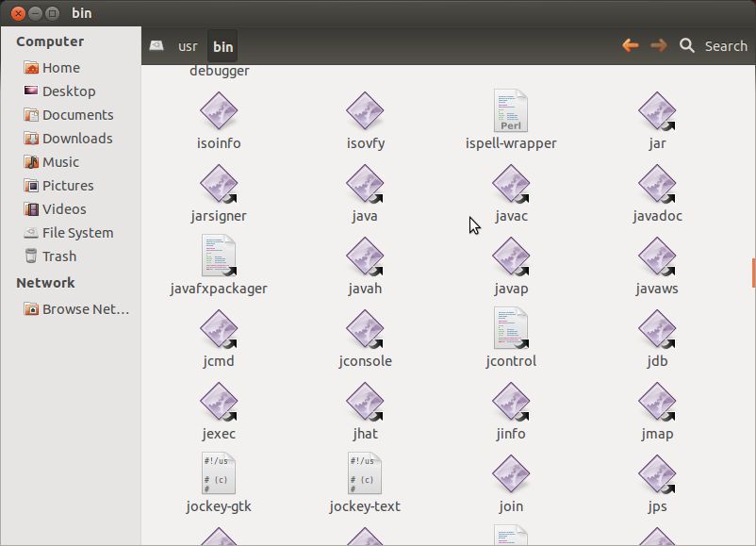Click the vertical scrollbar handle

[x=753, y=273]
